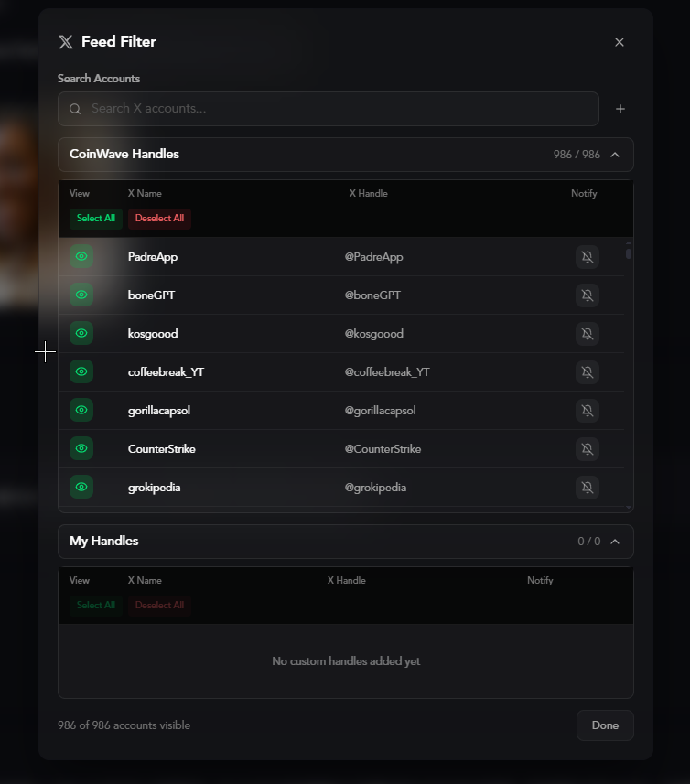Focus the Search X accounts field
The width and height of the screenshot is (690, 784).
[x=329, y=109]
